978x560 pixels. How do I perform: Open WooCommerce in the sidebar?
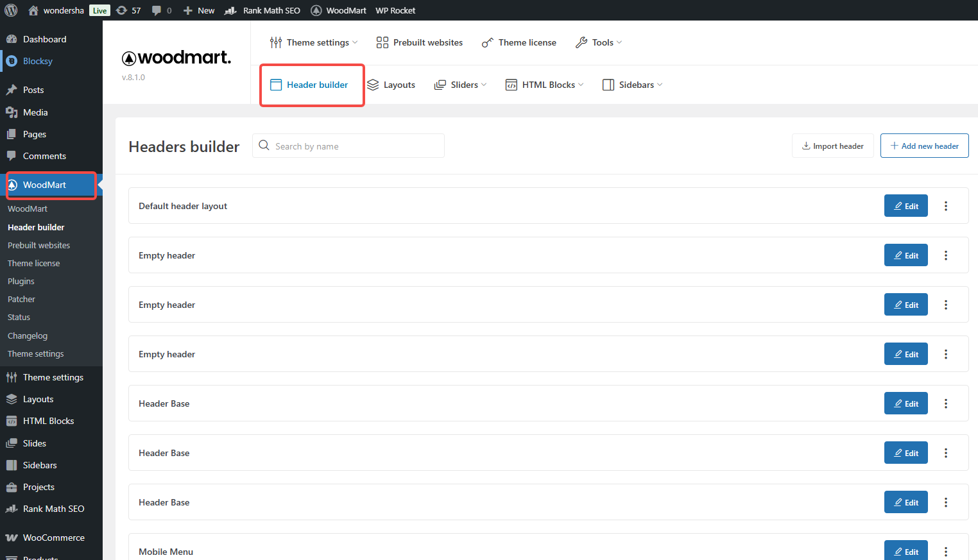53,538
